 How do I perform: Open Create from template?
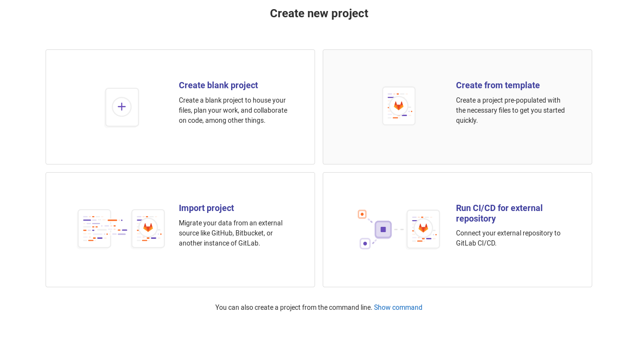coord(498,85)
